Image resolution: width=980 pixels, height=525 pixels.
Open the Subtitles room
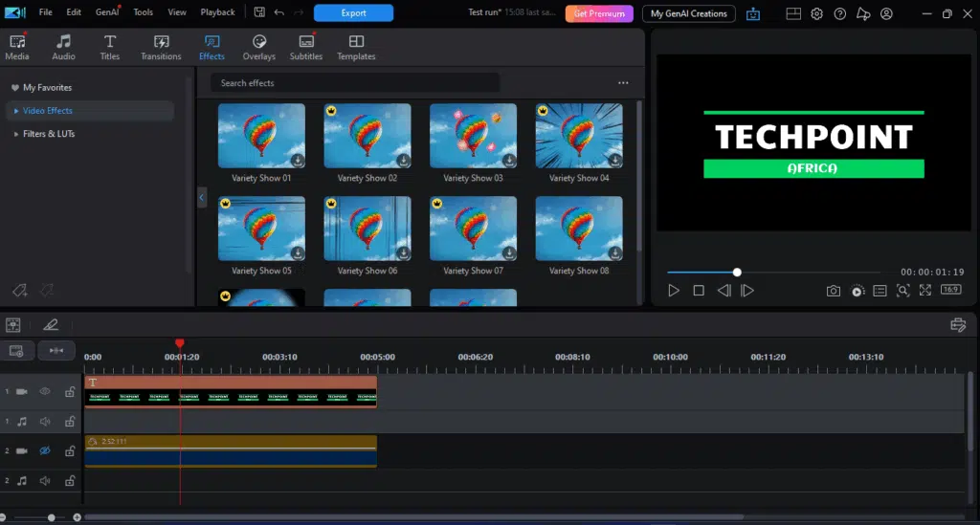point(305,48)
